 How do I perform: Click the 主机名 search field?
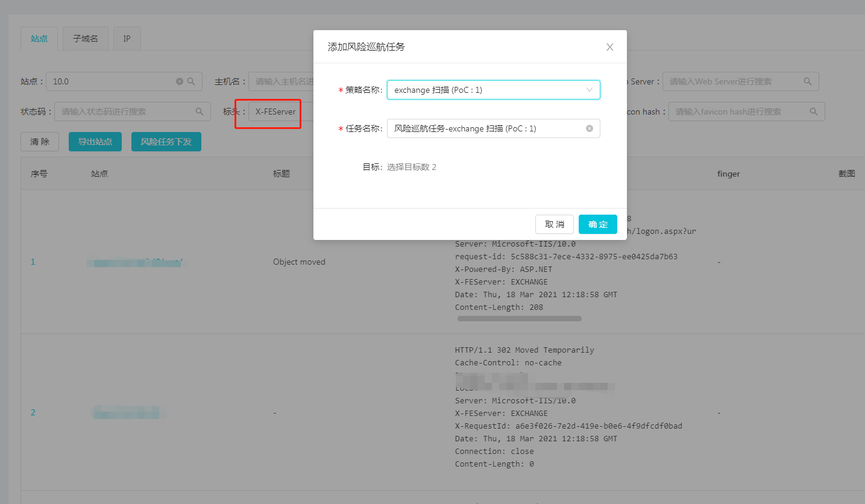pyautogui.click(x=282, y=81)
